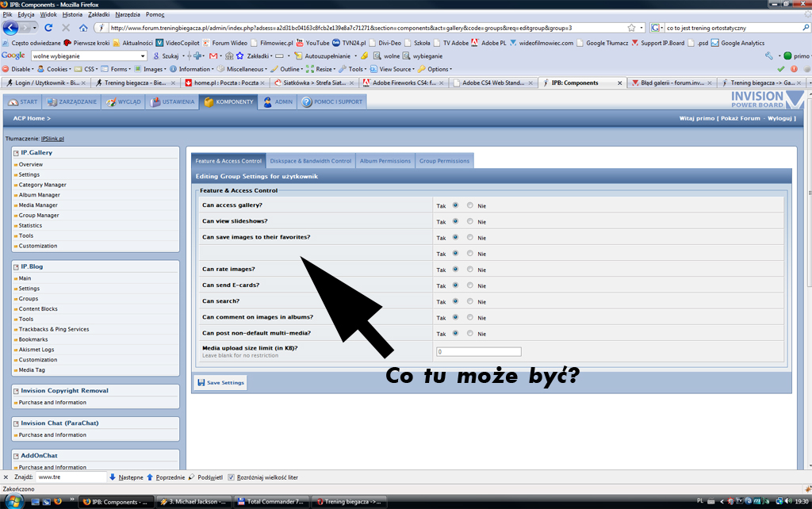Click the Media upload size limit field
The height and width of the screenshot is (509, 812).
tap(478, 351)
